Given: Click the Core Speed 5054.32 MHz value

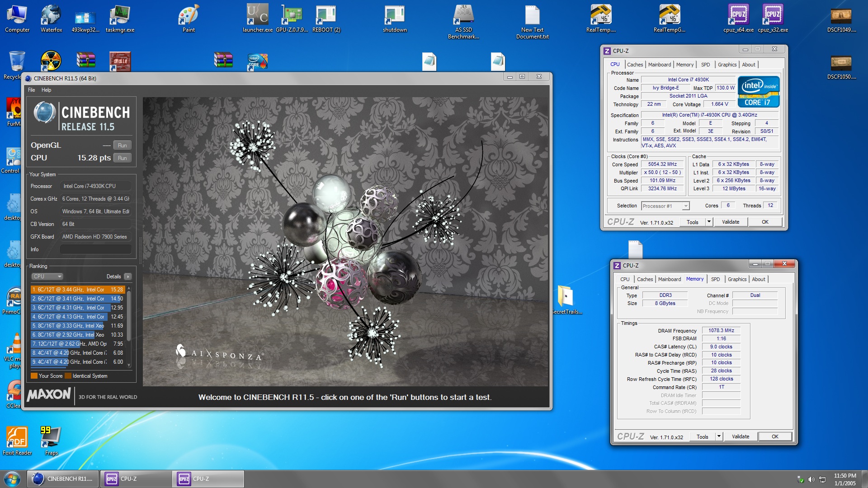Looking at the screenshot, I should [x=662, y=164].
